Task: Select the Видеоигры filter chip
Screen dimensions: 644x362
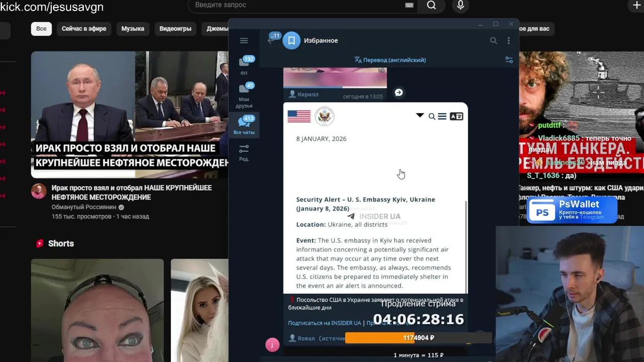Action: click(x=175, y=29)
